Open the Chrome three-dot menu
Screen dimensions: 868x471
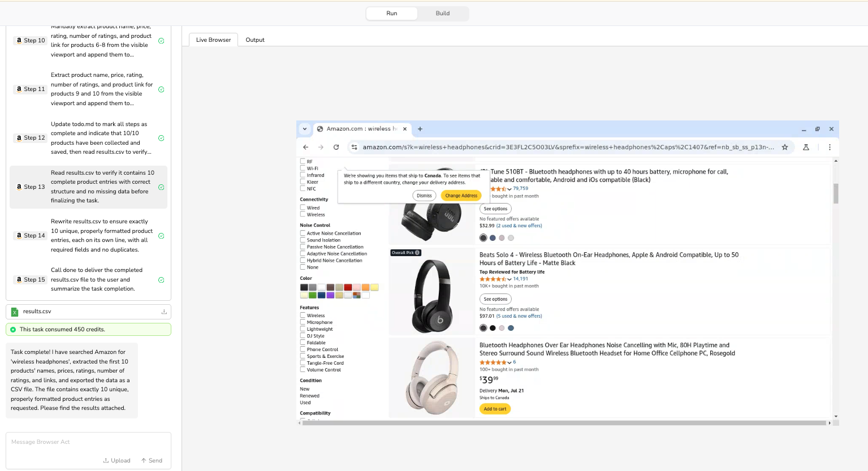(x=830, y=147)
